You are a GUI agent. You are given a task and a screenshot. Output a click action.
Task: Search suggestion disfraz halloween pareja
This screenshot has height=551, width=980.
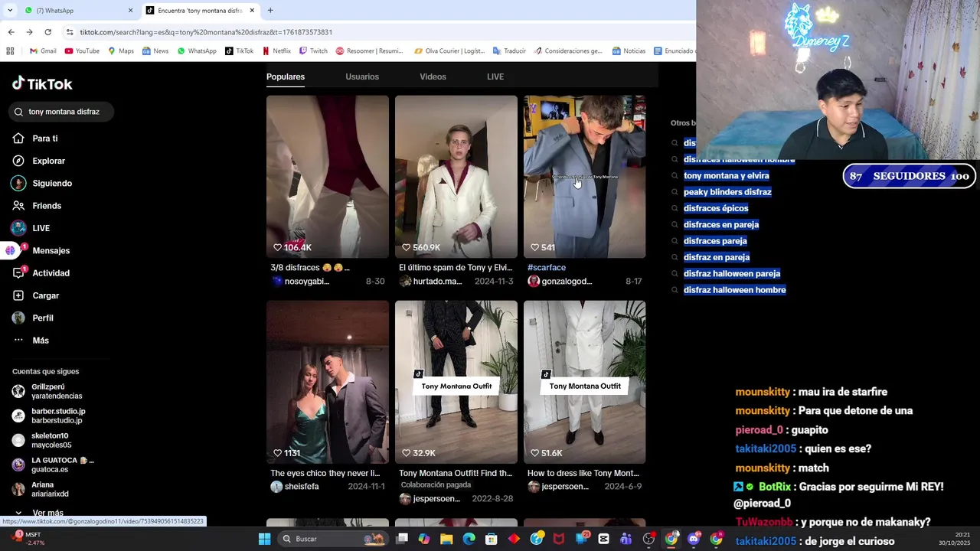[732, 274]
